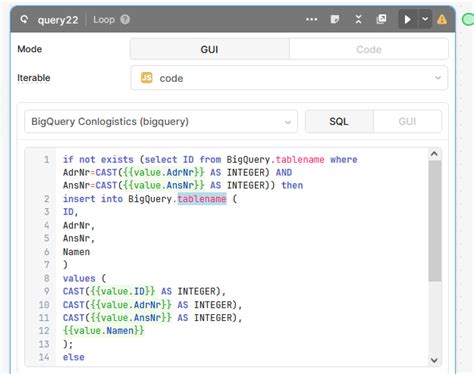Click line number 10 in gutter
Image resolution: width=474 pixels, height=374 pixels.
pos(44,305)
